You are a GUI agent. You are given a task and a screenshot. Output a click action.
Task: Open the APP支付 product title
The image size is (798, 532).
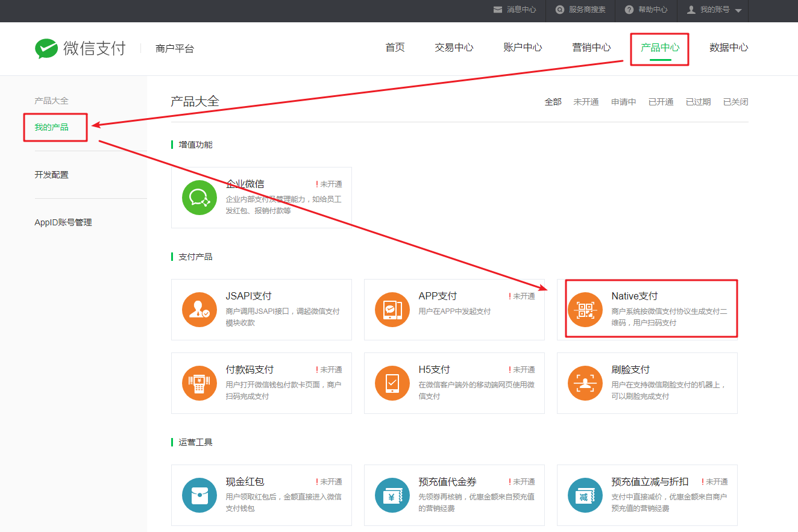[438, 296]
